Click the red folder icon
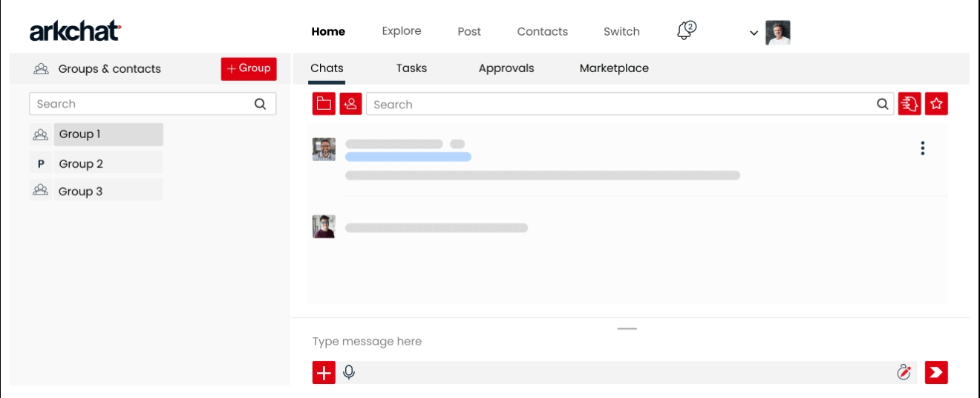This screenshot has width=980, height=398. (324, 104)
